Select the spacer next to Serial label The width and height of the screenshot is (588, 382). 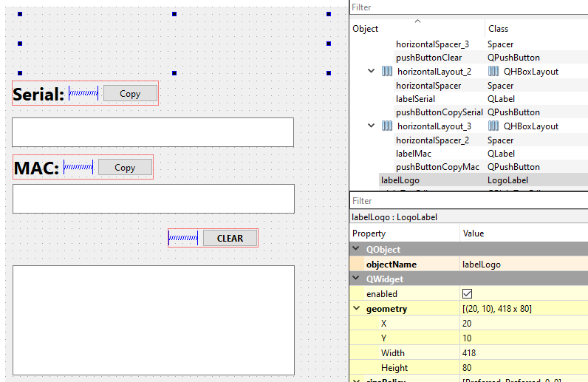click(x=83, y=93)
